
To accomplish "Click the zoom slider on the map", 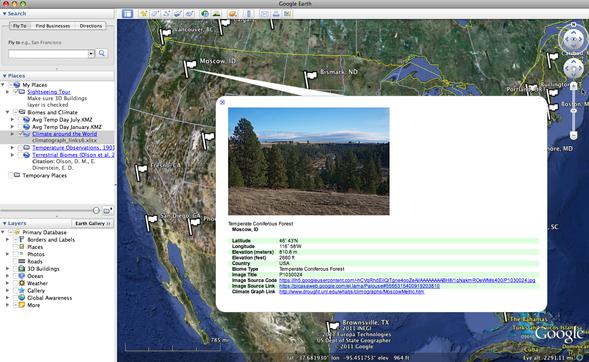I will (x=573, y=111).
